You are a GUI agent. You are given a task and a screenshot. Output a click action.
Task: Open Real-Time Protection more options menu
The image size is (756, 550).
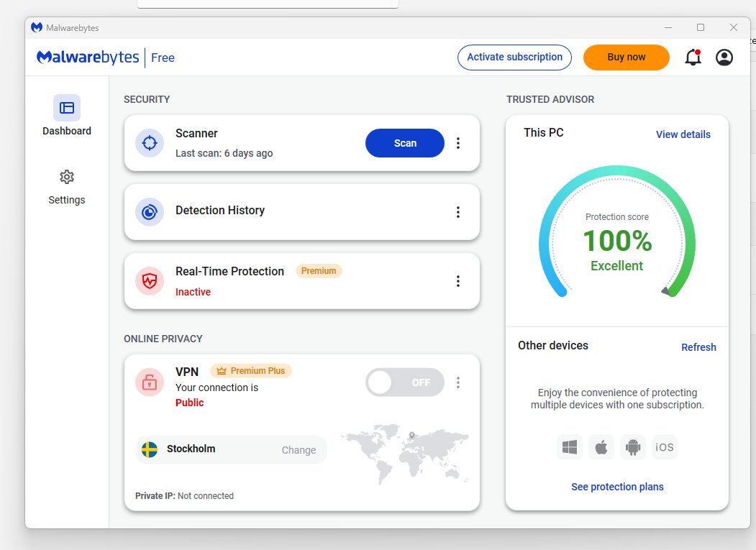pos(458,281)
